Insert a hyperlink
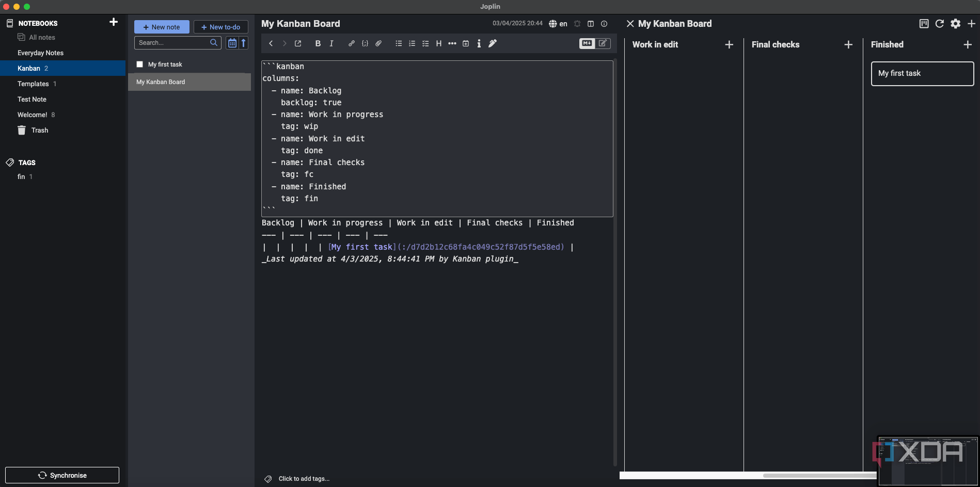Image resolution: width=980 pixels, height=487 pixels. coord(352,43)
